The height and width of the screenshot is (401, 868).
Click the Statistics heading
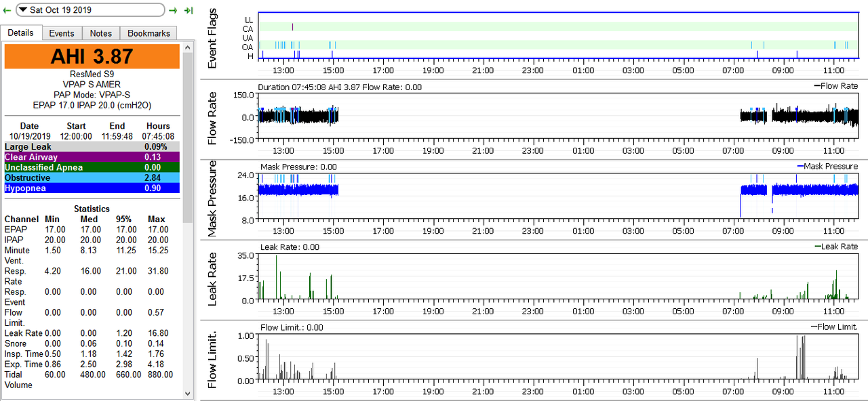pos(92,209)
